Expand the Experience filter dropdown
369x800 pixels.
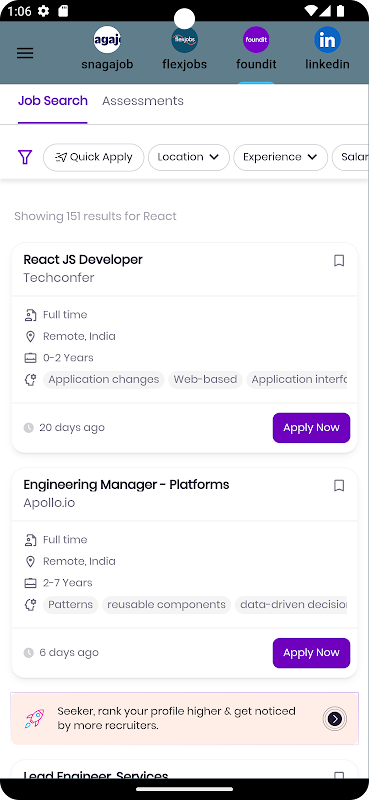[x=280, y=157]
